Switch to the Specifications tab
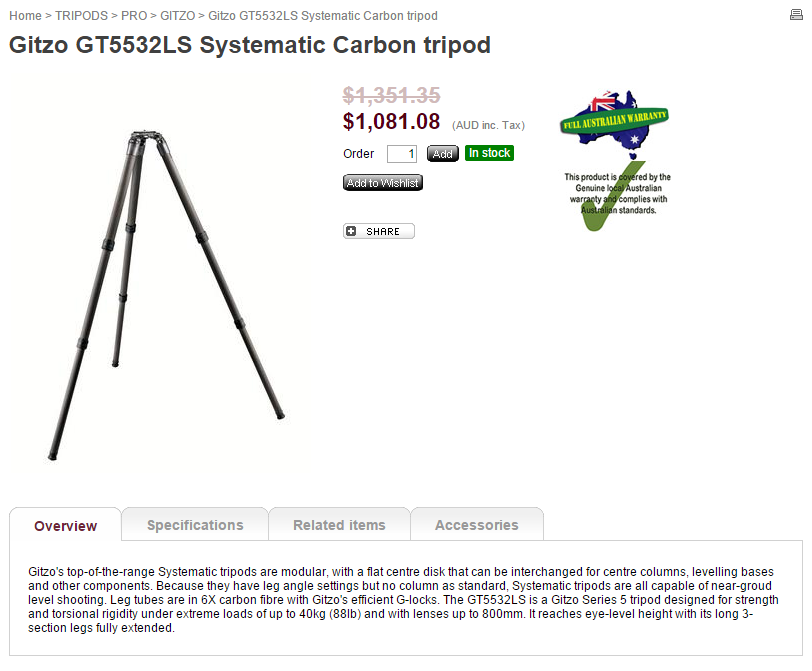 point(195,525)
